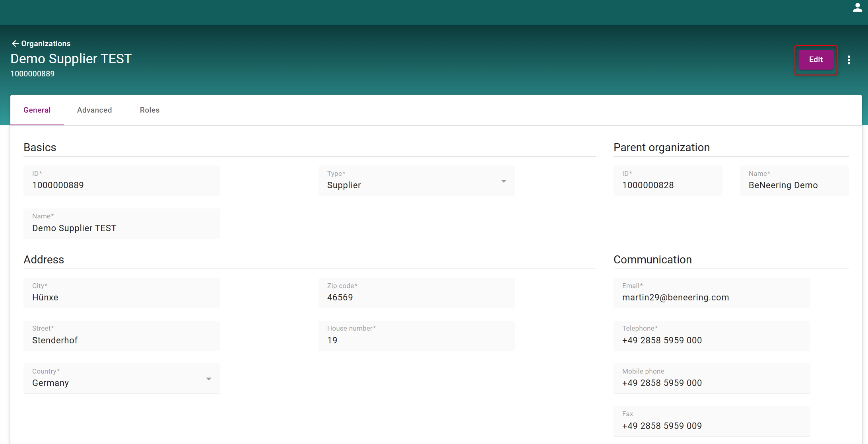This screenshot has width=868, height=444.
Task: Open the Country dropdown arrow
Action: (x=208, y=379)
